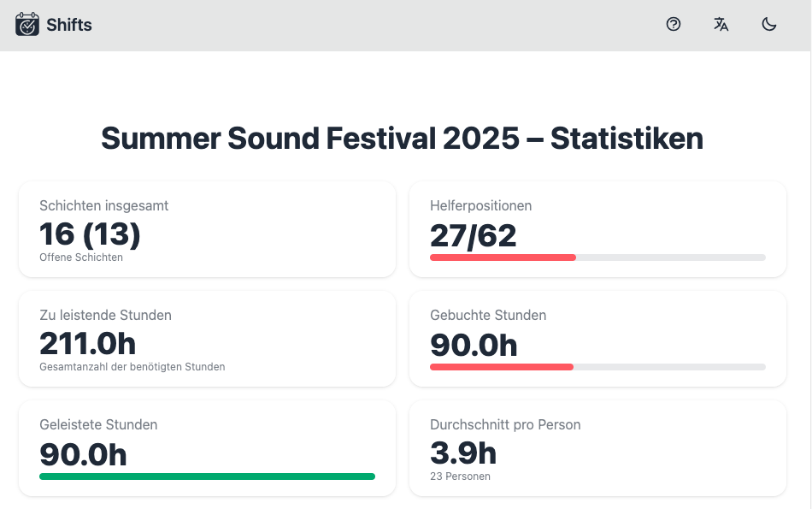Click the 211.0h required hours value
Viewport: 812px width, 509px height.
[x=87, y=343]
